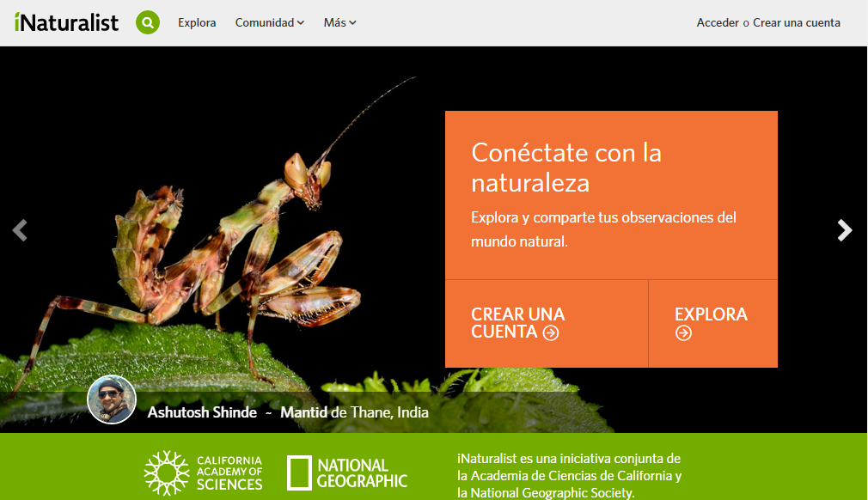Screen dimensions: 868x500
Task: Open the Ashutosh Shinde user link
Action: pyautogui.click(x=202, y=412)
